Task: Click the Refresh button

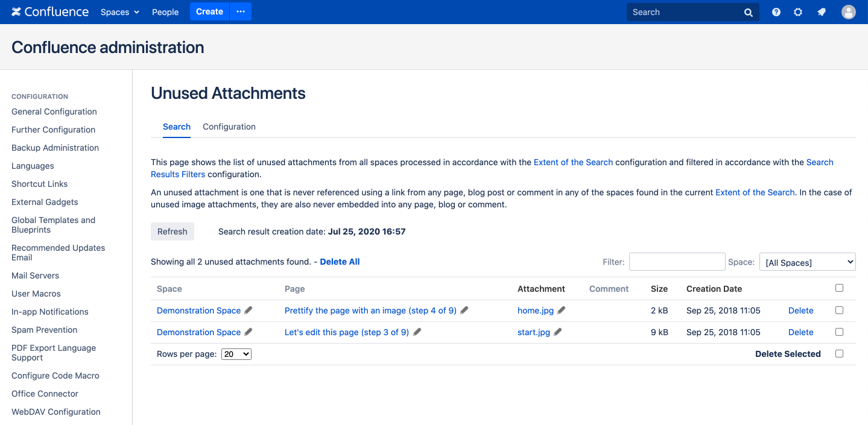Action: point(173,231)
